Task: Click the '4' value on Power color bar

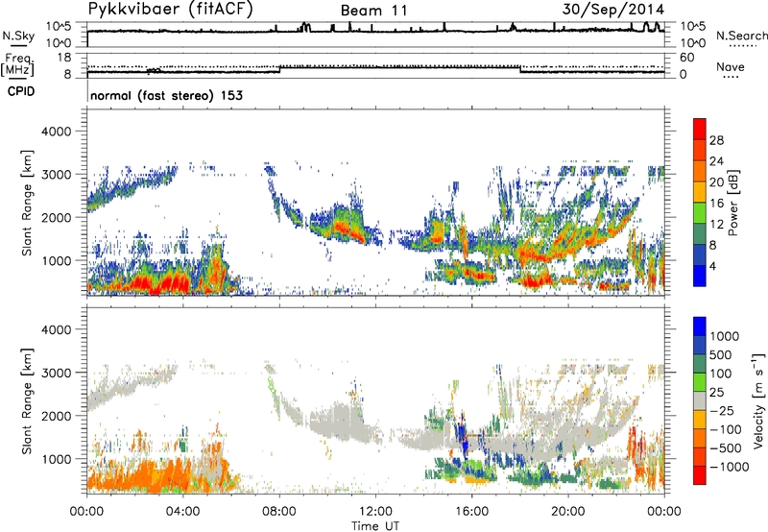Action: [x=712, y=267]
